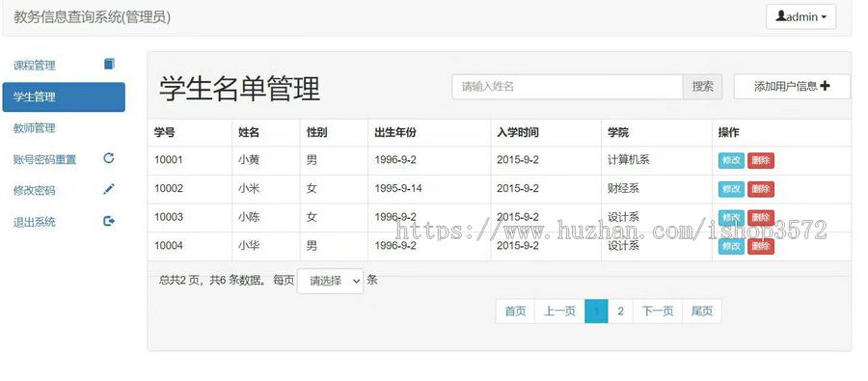The height and width of the screenshot is (381, 868).
Task: Click the name 小米
Action: coord(249,188)
